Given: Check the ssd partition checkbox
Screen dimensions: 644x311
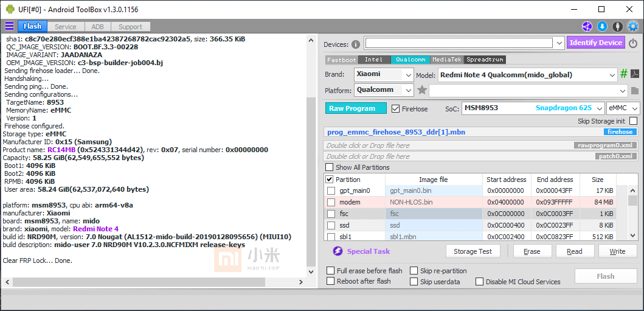Looking at the screenshot, I should (x=331, y=225).
